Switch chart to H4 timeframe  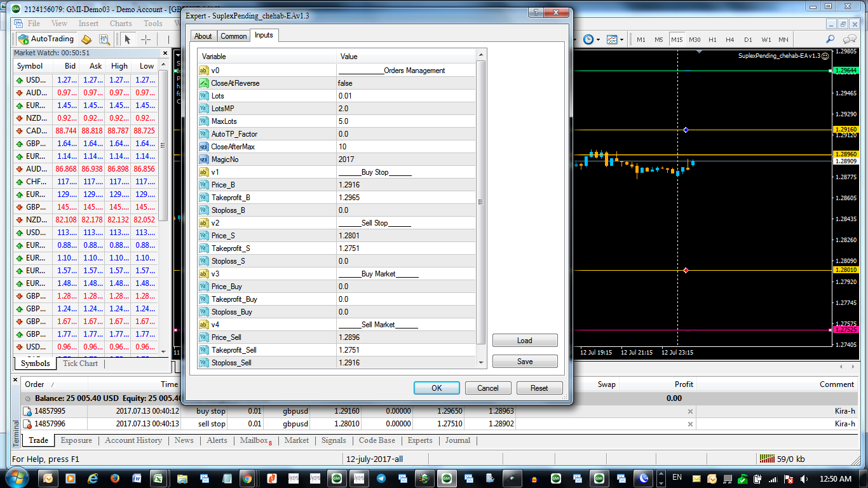point(730,39)
